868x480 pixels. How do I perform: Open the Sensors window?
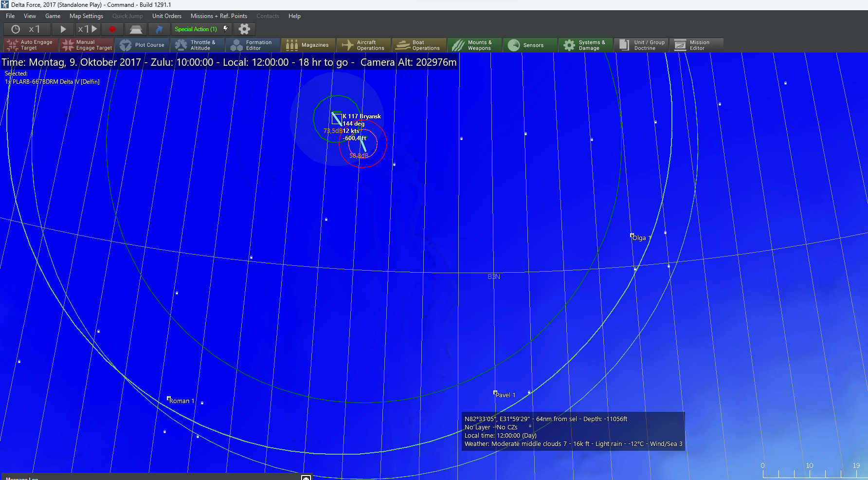530,45
